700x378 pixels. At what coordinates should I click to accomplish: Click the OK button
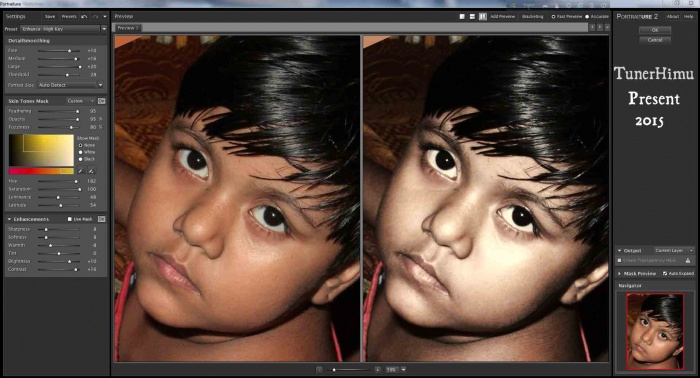[x=655, y=30]
